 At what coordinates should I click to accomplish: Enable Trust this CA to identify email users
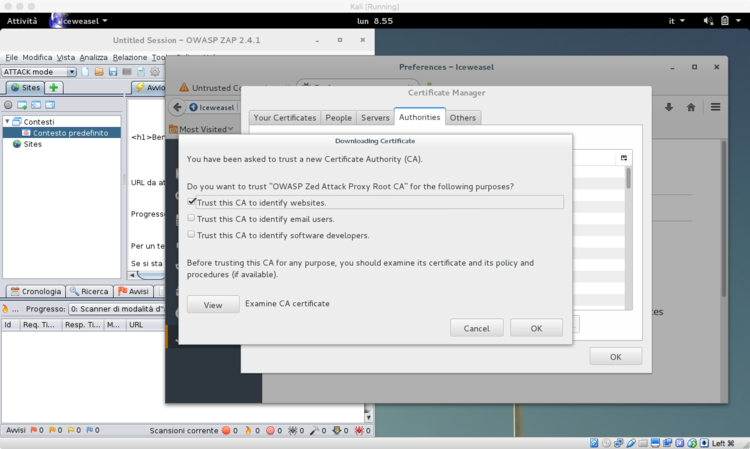(192, 219)
